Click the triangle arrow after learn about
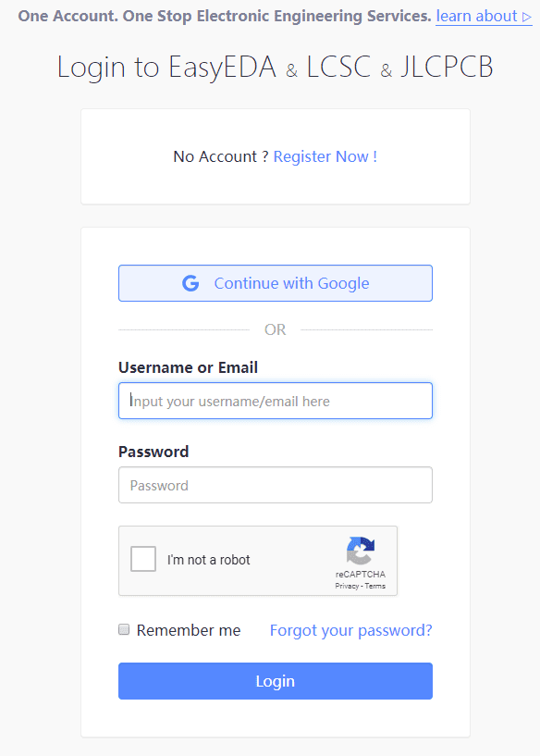 click(x=526, y=18)
